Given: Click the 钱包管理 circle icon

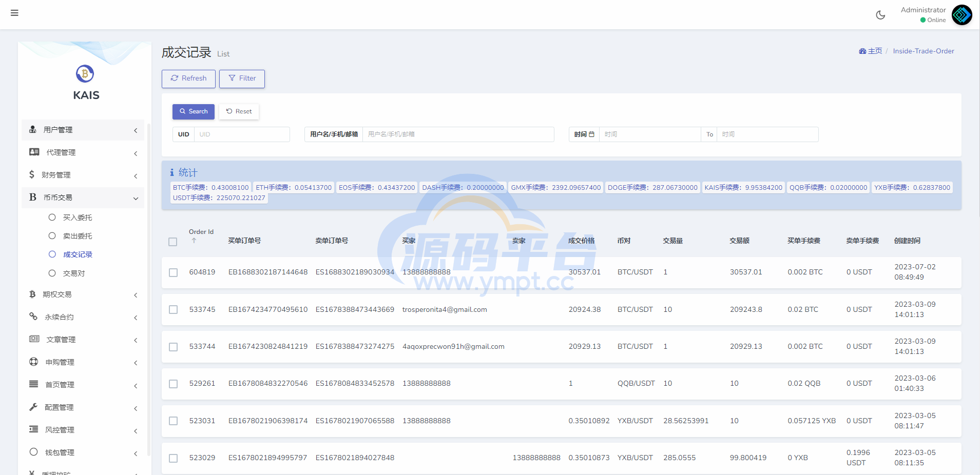Looking at the screenshot, I should (33, 452).
